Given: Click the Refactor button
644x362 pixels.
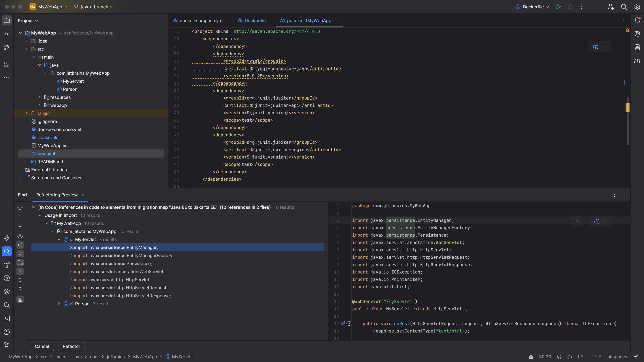Looking at the screenshot, I should 71,346.
